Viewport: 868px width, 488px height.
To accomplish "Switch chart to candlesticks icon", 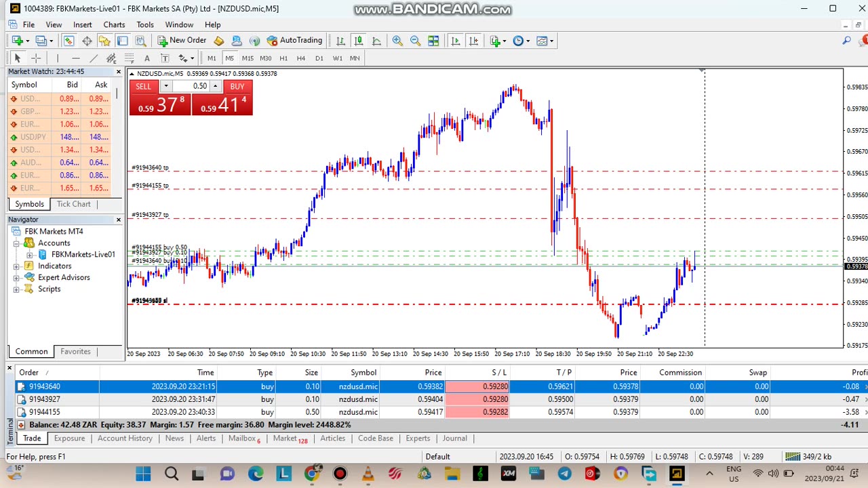I will coord(359,41).
